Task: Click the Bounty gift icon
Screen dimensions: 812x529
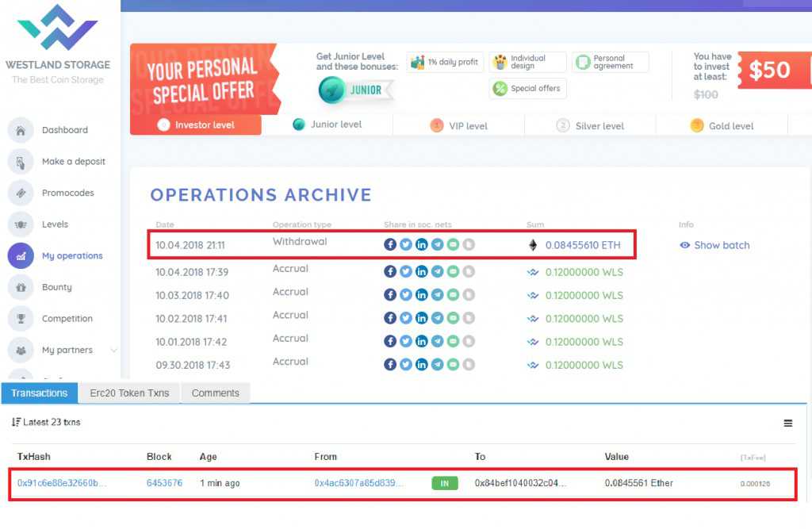Action: pos(21,287)
